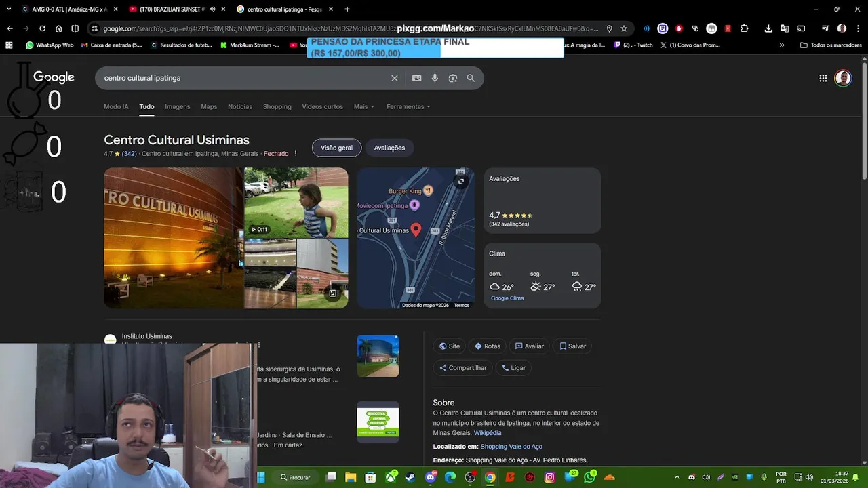868x488 pixels.
Task: Expand the map with the fullscreen icon
Action: pos(460,181)
